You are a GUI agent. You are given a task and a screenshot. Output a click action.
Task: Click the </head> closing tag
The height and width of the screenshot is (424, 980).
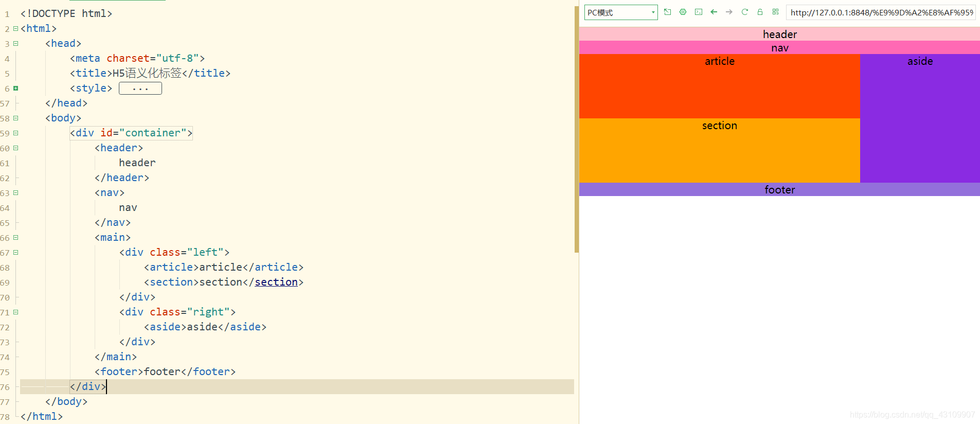point(66,103)
